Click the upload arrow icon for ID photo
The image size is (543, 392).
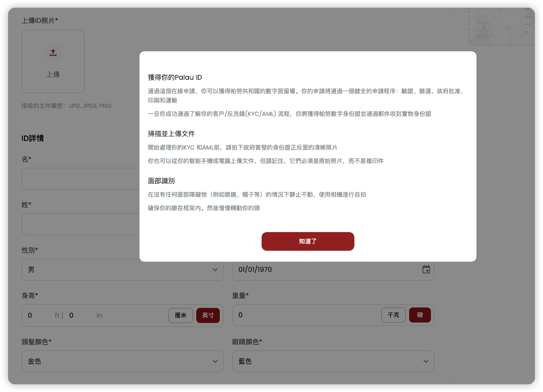coord(53,52)
